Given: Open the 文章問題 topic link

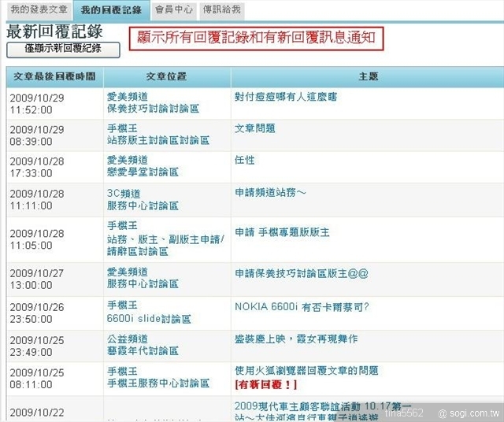Looking at the screenshot, I should tap(254, 128).
